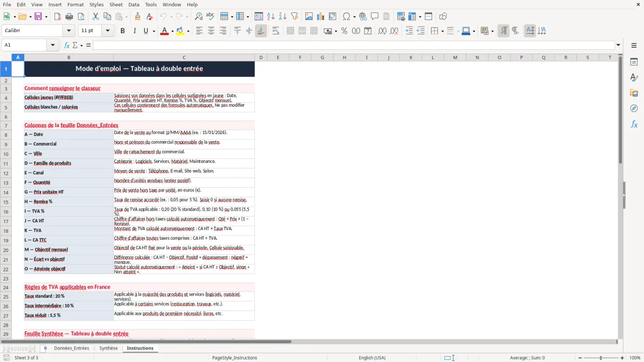Click the Save document icon
This screenshot has height=362, width=644.
tap(38, 17)
